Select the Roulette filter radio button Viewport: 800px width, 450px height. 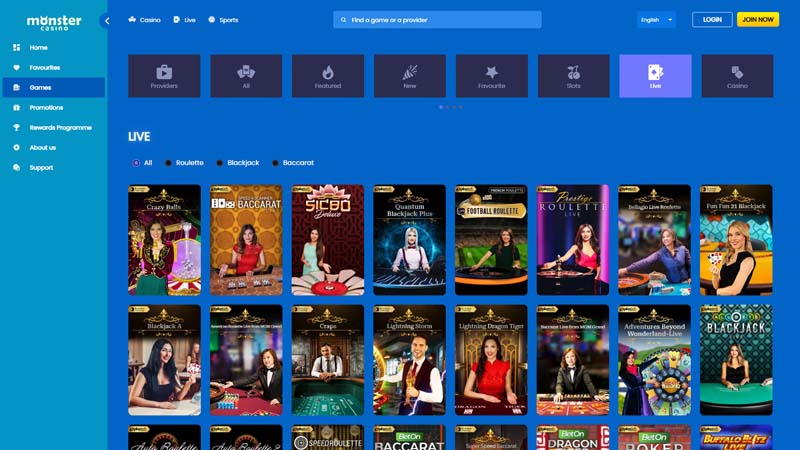[x=168, y=163]
